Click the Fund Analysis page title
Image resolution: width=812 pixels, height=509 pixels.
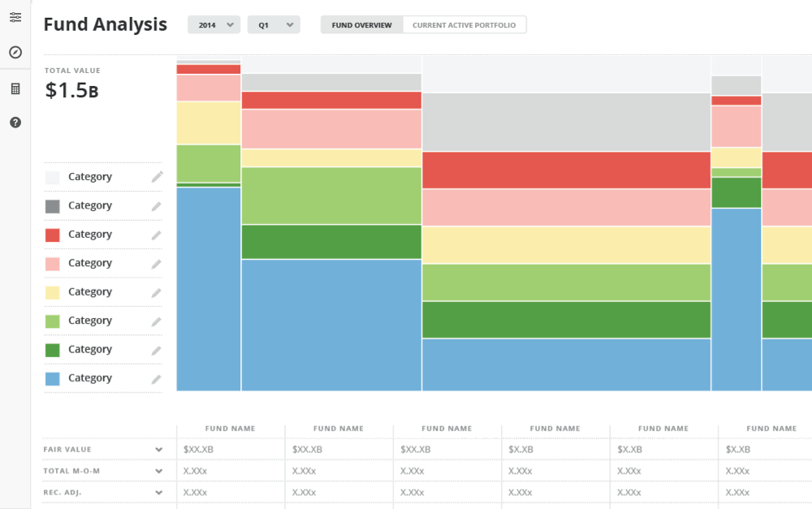105,24
